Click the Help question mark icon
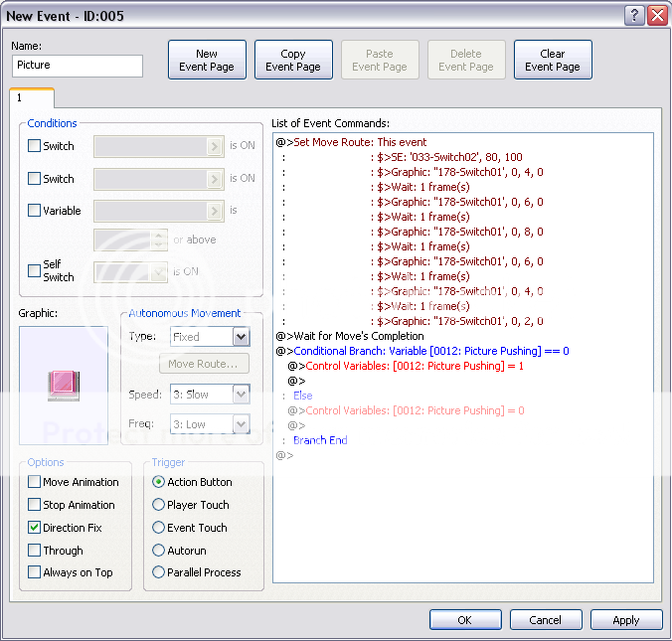This screenshot has height=641, width=672. point(634,16)
